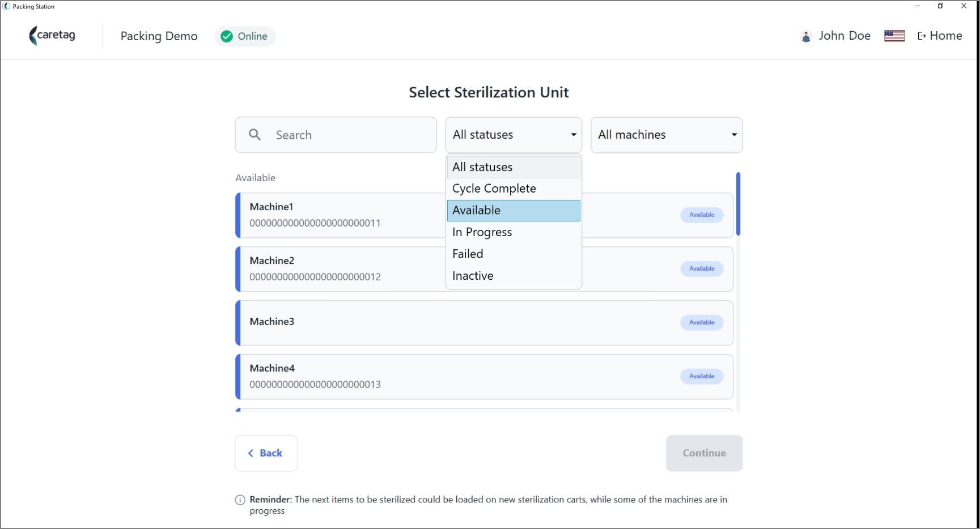This screenshot has height=529, width=980.
Task: Choose the In Progress status option
Action: pyautogui.click(x=514, y=232)
